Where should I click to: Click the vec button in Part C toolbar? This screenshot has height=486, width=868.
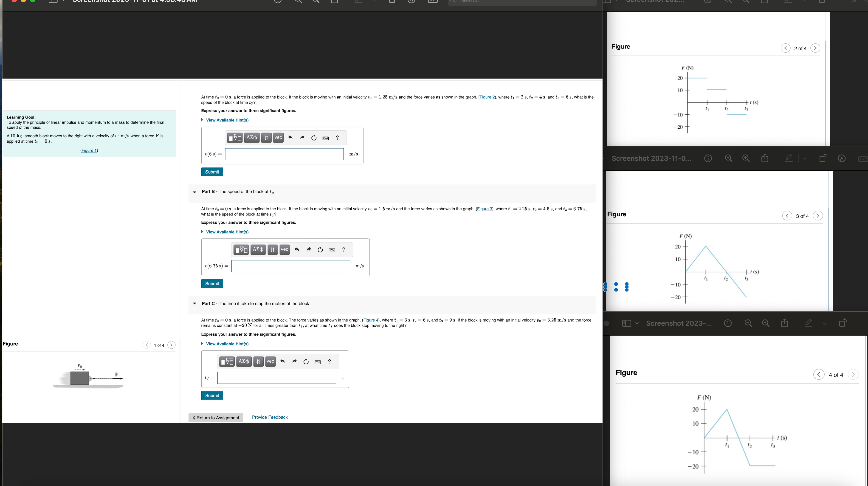[270, 361]
